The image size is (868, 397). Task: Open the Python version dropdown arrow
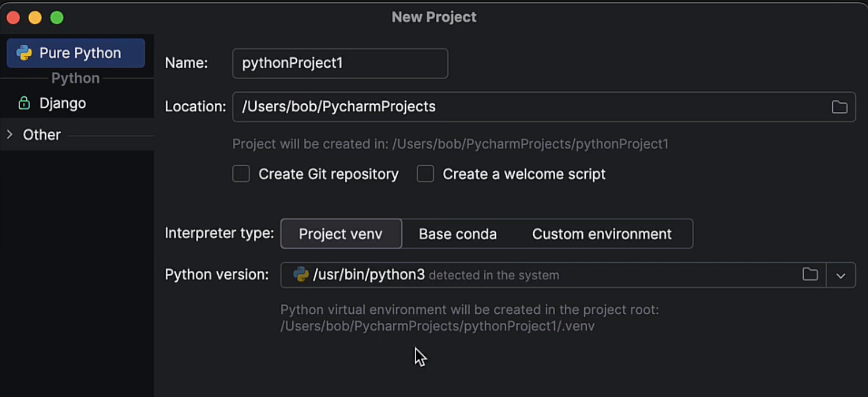click(840, 275)
